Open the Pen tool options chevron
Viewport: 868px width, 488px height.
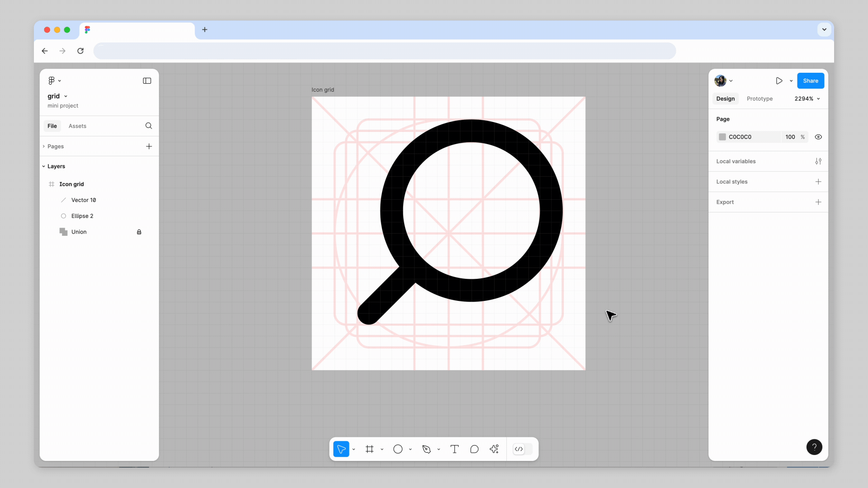pos(439,449)
